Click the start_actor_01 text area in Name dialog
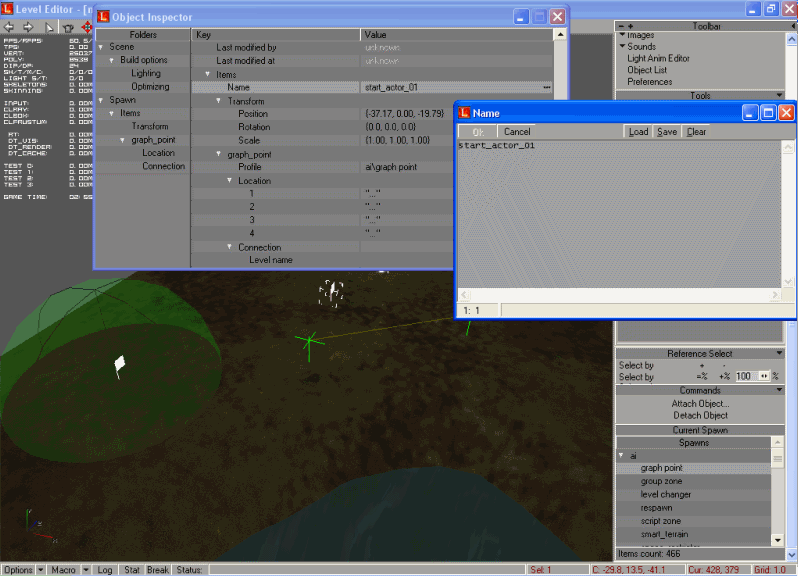798x576 pixels. click(x=619, y=214)
